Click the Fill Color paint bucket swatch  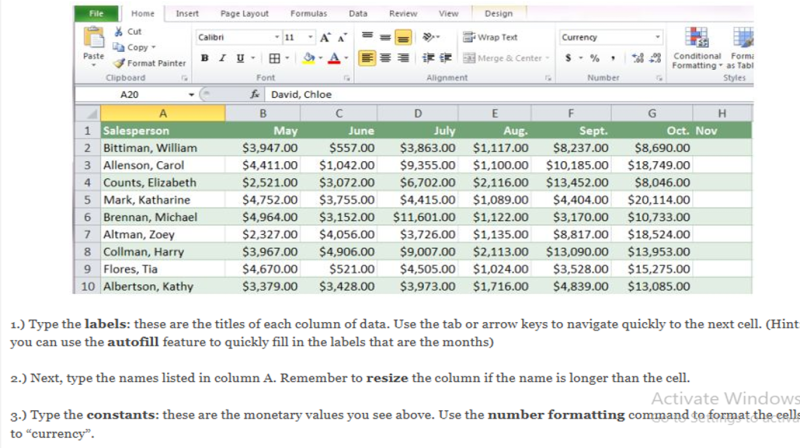[309, 58]
